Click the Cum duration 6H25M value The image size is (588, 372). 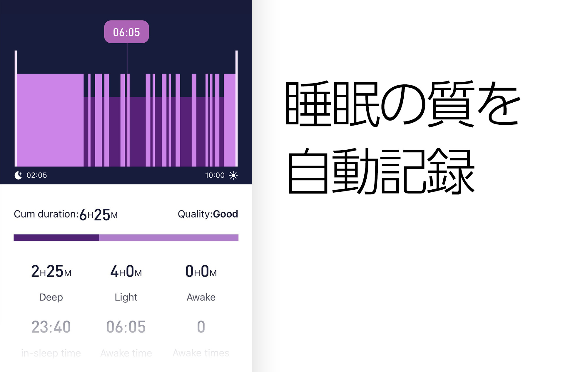(98, 214)
